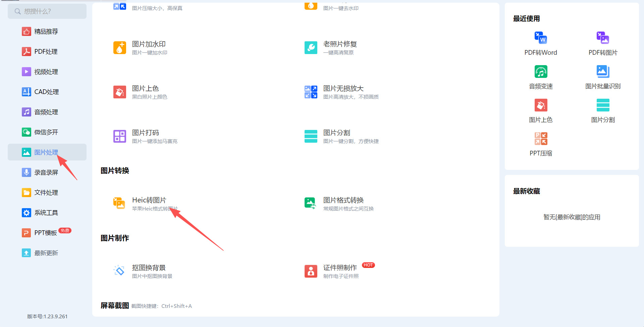Image resolution: width=644 pixels, height=327 pixels.
Task: Open the 证件照制作 tool icon
Action: 311,271
